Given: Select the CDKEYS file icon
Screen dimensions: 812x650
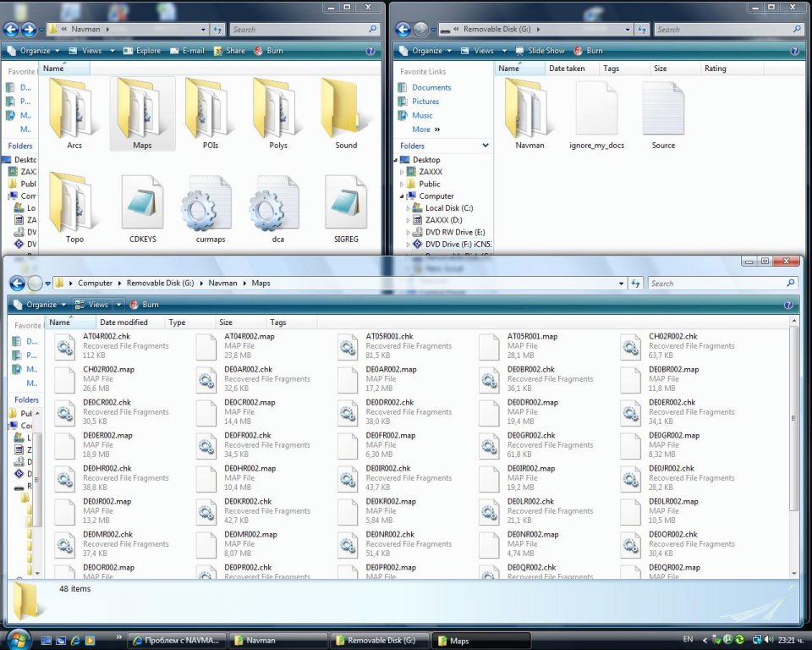Looking at the screenshot, I should 141,204.
